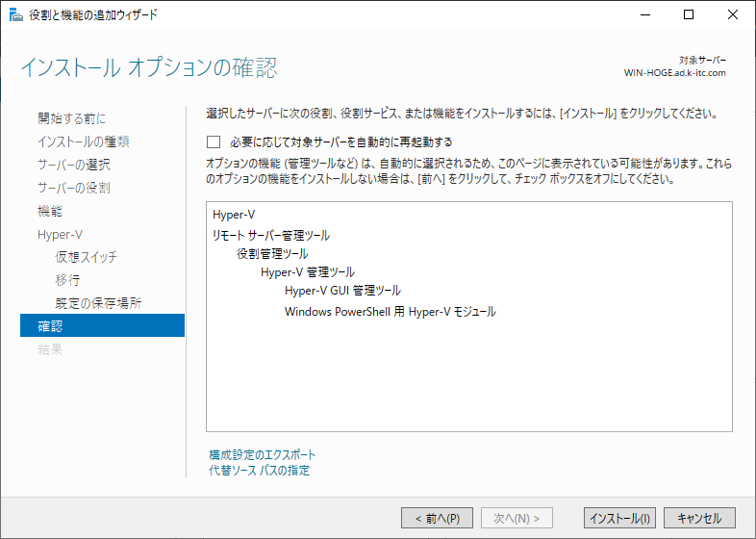Close the wizard window

[x=733, y=15]
